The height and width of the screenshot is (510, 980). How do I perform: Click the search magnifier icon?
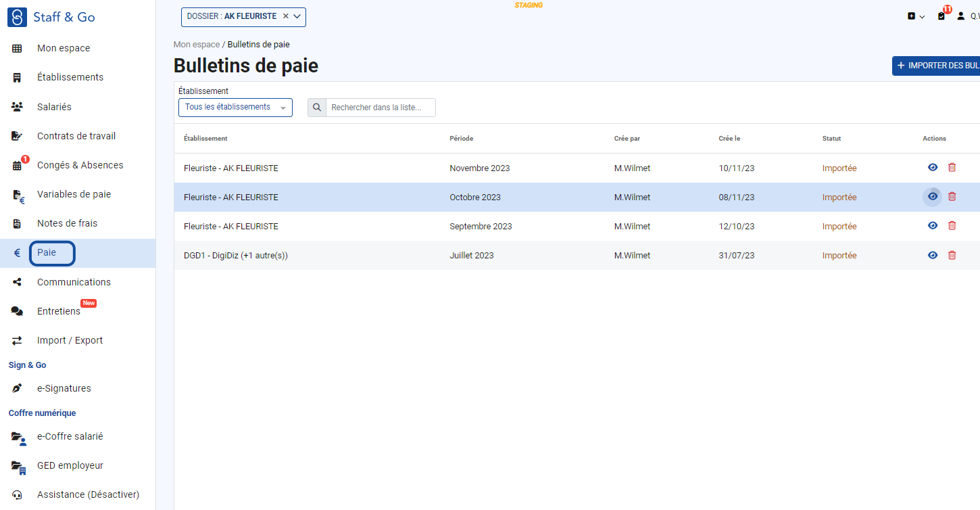pyautogui.click(x=317, y=108)
